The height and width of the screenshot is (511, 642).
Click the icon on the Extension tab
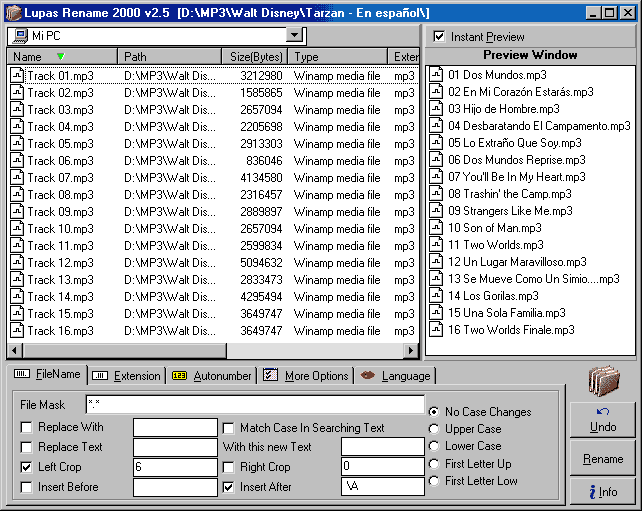click(x=100, y=375)
